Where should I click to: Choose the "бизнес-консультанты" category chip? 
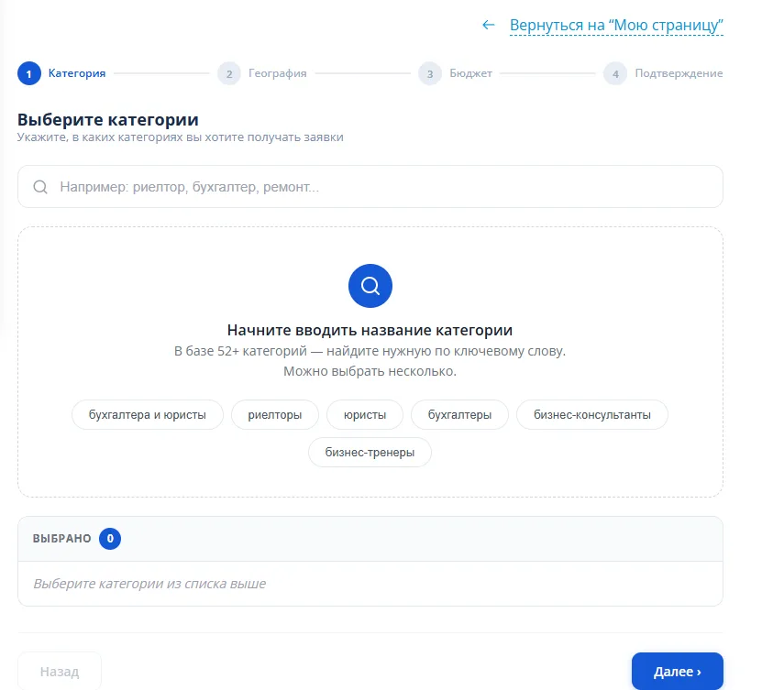click(592, 415)
